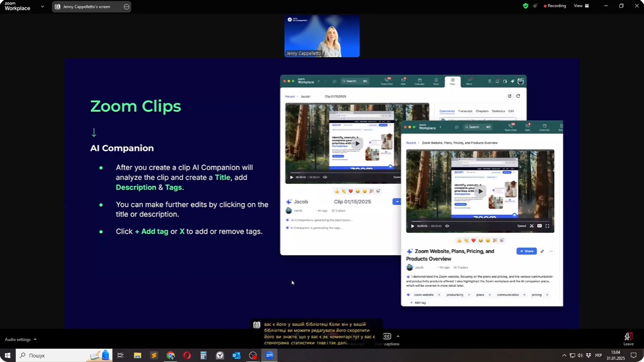Leave the meeting

[628, 339]
